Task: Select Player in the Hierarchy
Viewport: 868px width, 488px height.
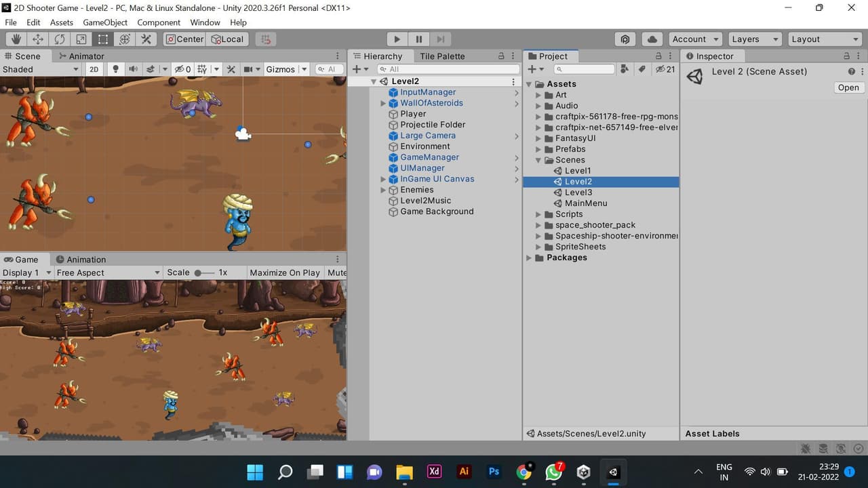Action: pos(413,114)
